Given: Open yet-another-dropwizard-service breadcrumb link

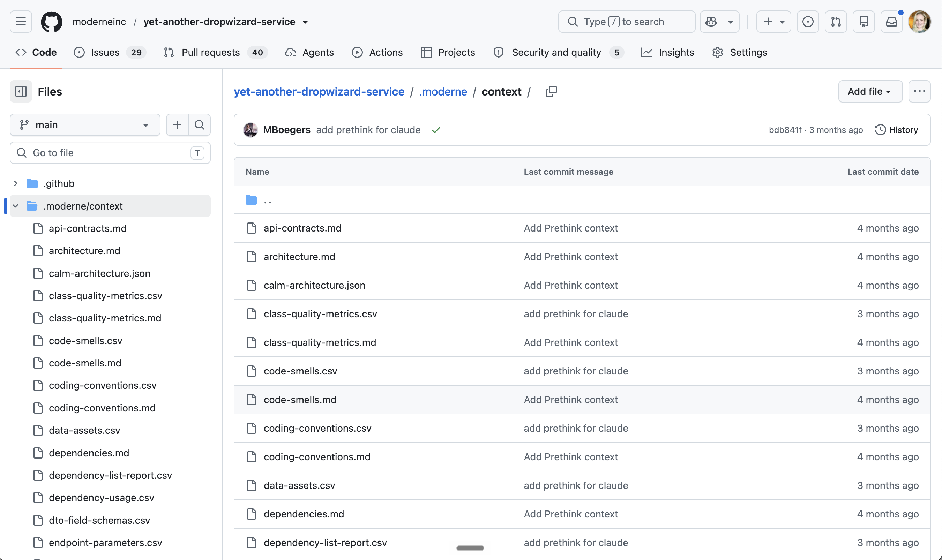Looking at the screenshot, I should point(319,92).
